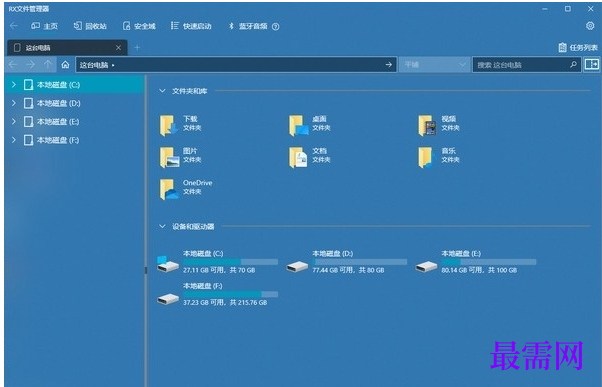
Task: Expand 本地磁盘 (F:) in the tree
Action: coord(14,140)
